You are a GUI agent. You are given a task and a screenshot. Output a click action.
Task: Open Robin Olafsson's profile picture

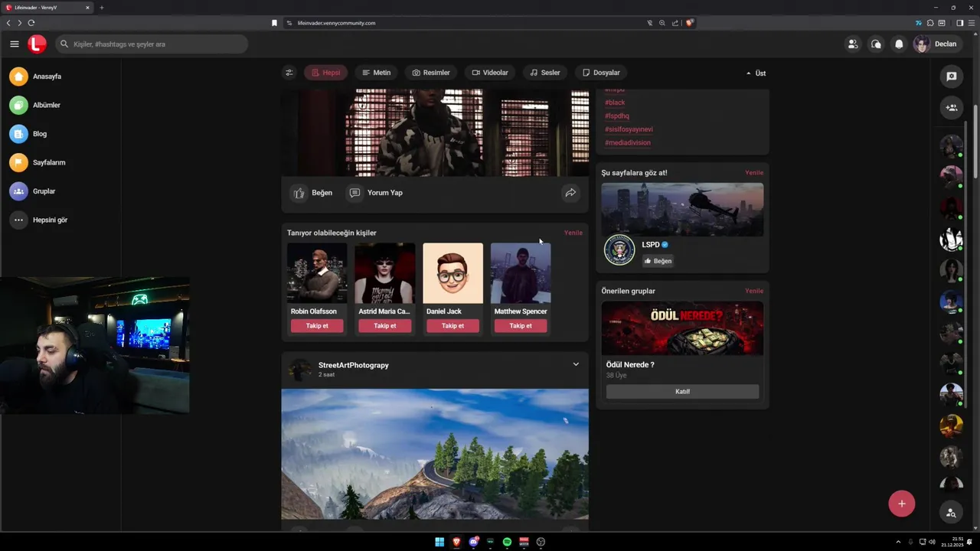click(x=317, y=273)
